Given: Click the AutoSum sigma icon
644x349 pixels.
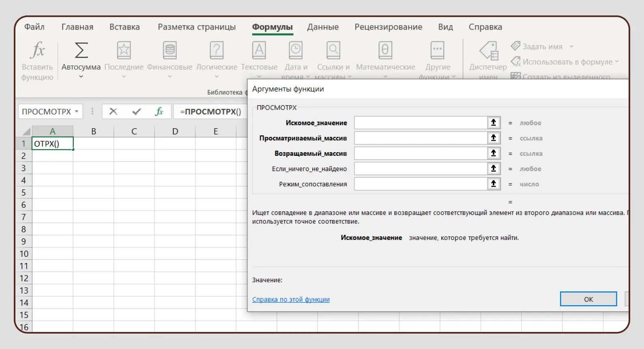Looking at the screenshot, I should (x=81, y=50).
